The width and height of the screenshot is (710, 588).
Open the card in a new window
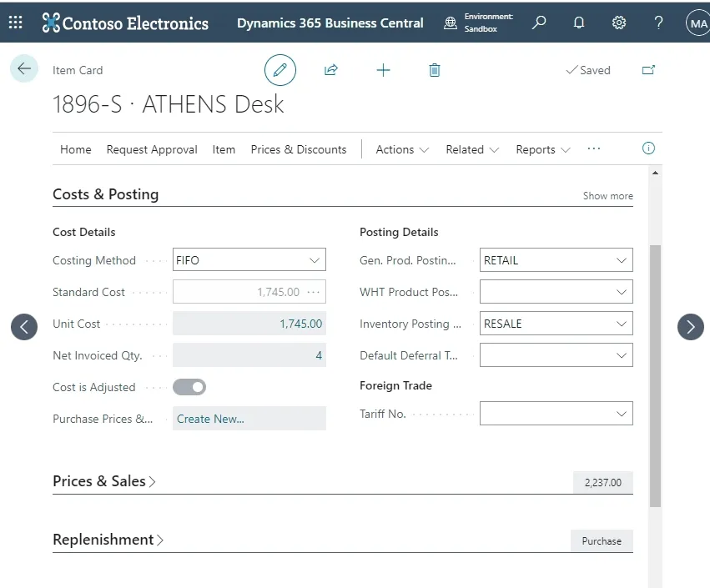(x=648, y=70)
